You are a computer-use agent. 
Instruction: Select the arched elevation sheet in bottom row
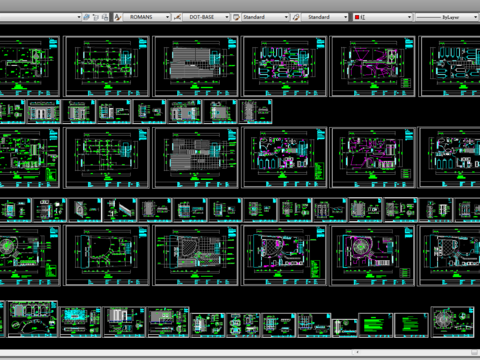point(33,319)
